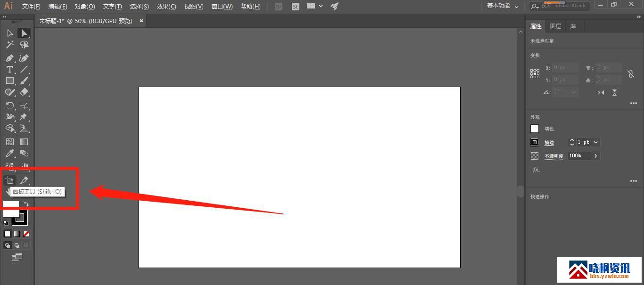Click the fx effects icon in Appearance
The width and height of the screenshot is (644, 285).
click(536, 170)
